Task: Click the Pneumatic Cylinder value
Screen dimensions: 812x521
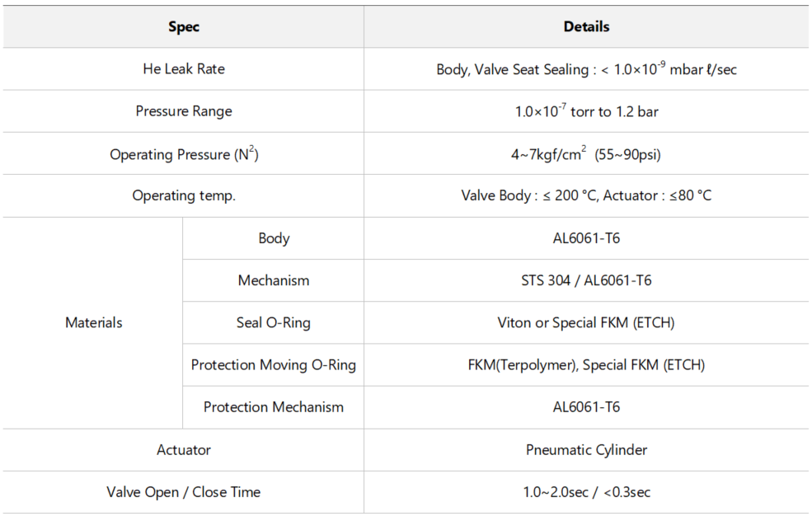Action: point(586,449)
